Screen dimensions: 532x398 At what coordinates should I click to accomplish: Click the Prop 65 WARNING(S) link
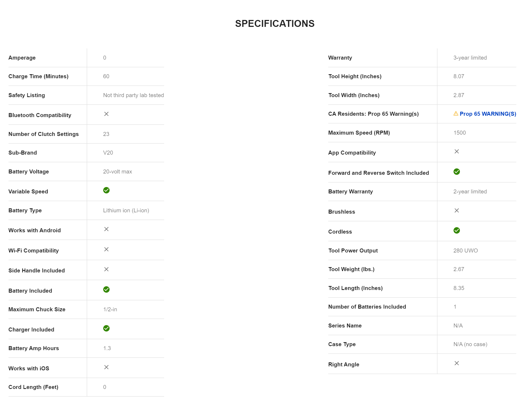tap(488, 114)
